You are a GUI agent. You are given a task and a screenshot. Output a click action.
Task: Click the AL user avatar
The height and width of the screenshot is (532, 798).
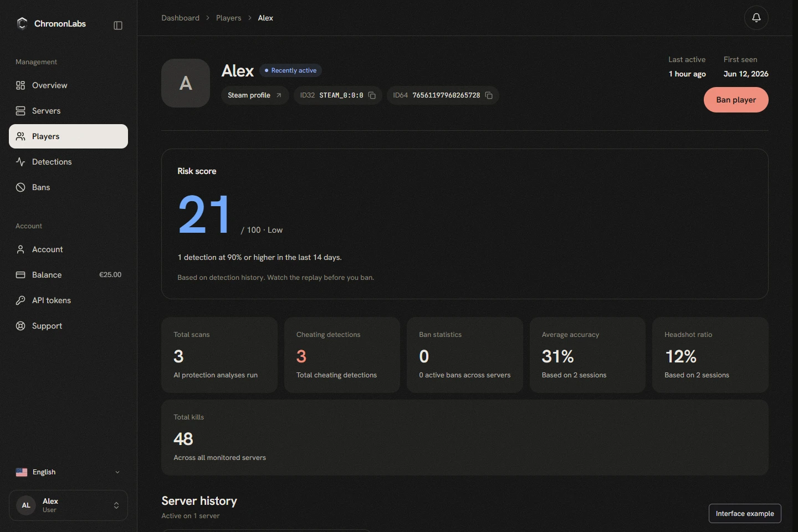[x=26, y=505]
